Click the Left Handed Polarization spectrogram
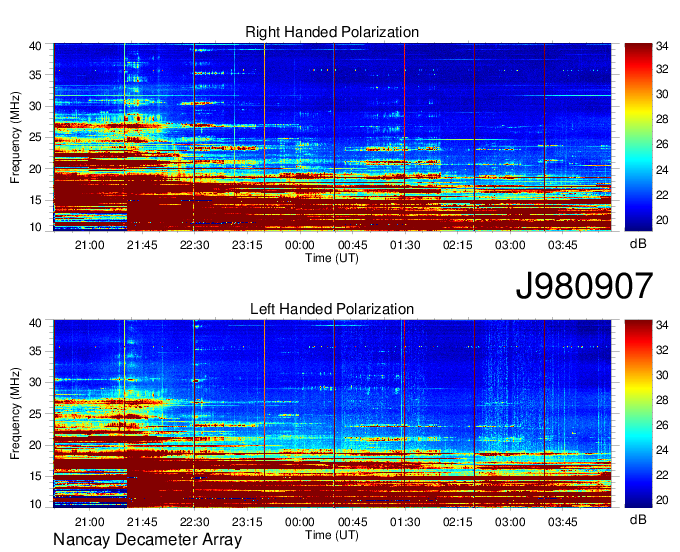This screenshot has height=552, width=680. pos(332,414)
